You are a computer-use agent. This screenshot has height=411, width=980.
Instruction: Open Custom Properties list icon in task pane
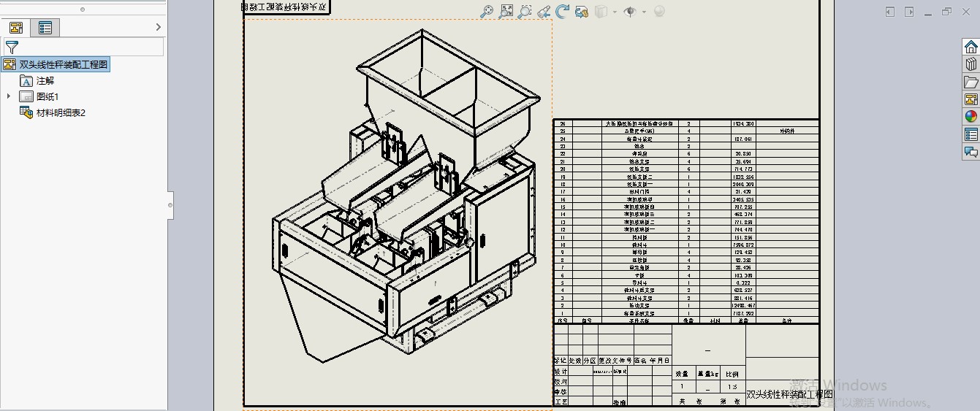click(970, 134)
